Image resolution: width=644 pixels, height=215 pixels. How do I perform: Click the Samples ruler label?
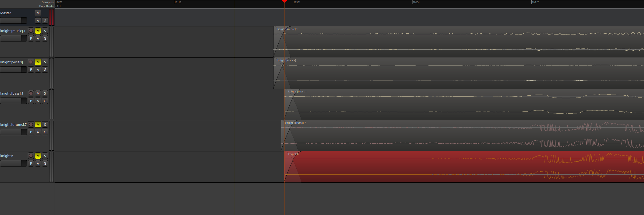click(48, 2)
